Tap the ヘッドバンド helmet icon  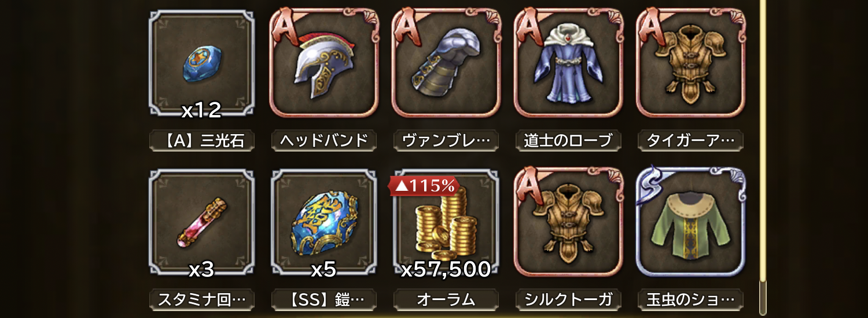324,63
